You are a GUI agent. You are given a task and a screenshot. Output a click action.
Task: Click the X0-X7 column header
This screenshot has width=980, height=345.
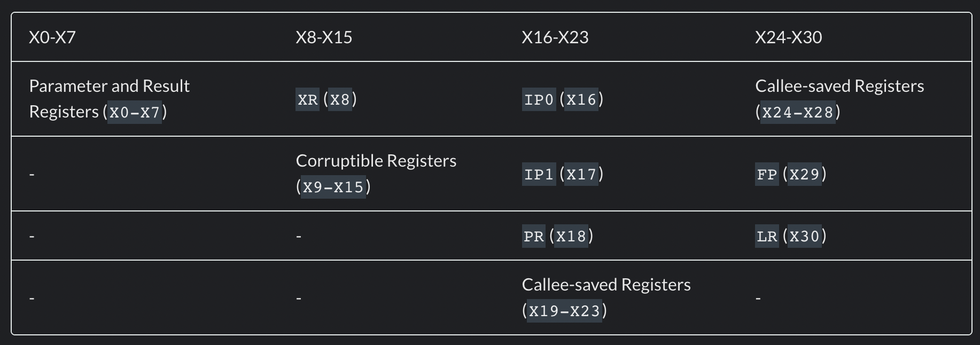(x=52, y=37)
